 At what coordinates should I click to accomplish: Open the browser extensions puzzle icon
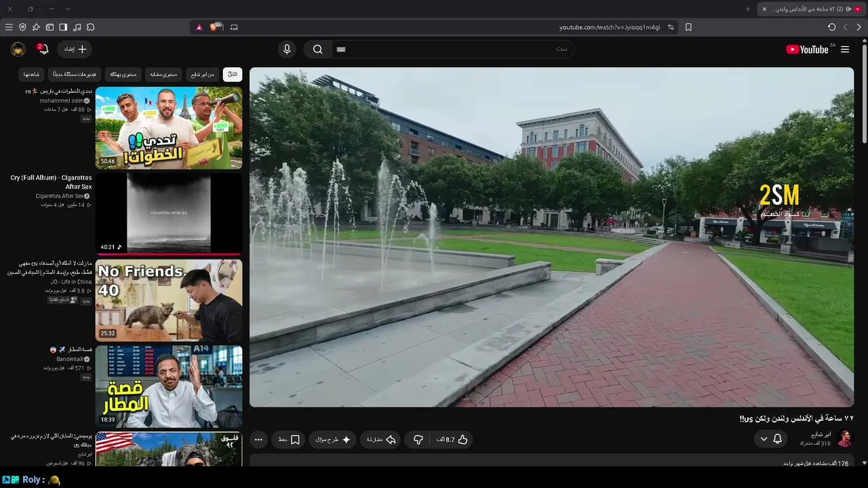(90, 27)
